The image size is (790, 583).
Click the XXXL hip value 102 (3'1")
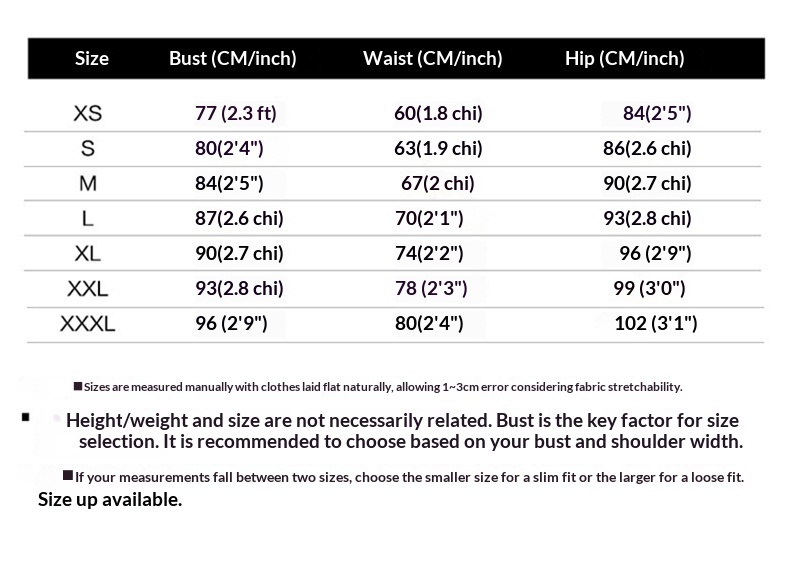point(656,323)
